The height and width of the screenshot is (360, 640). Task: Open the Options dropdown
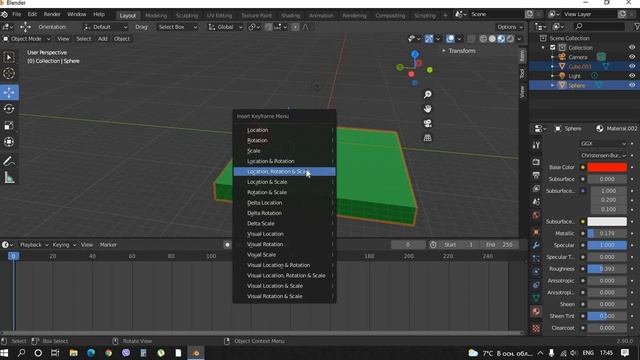[x=510, y=27]
